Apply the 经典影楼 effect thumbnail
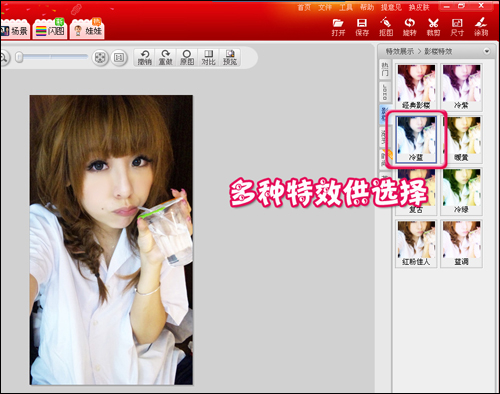 (416, 87)
